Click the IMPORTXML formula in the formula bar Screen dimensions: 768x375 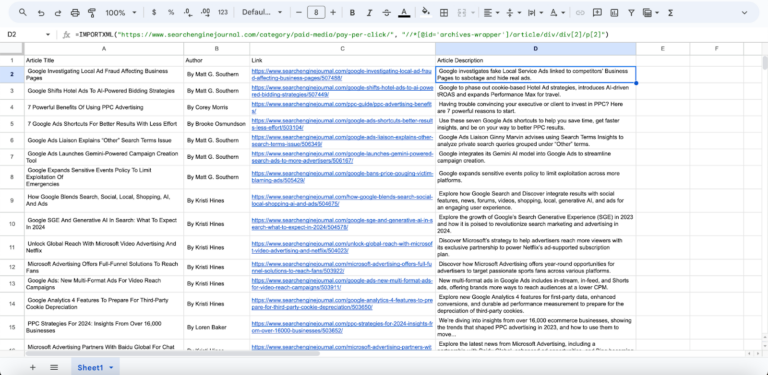pos(341,34)
